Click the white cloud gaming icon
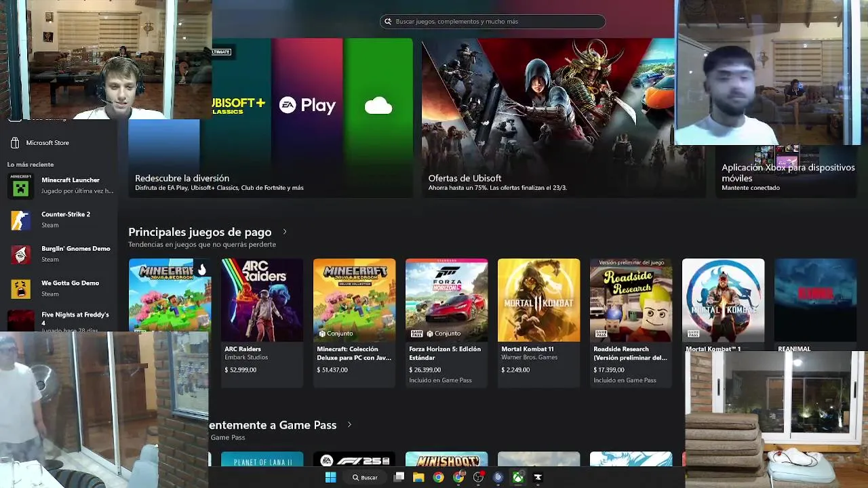The height and width of the screenshot is (488, 868). click(378, 106)
